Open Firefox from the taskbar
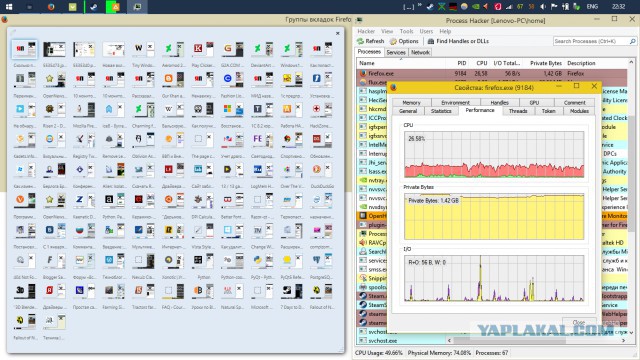This screenshot has width=640, height=360. [x=51, y=7]
